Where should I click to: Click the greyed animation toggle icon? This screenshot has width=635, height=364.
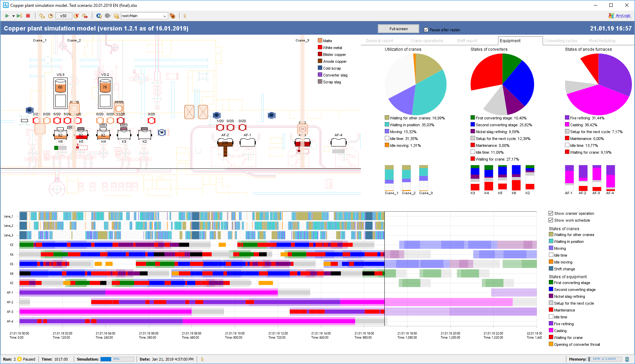108,16
